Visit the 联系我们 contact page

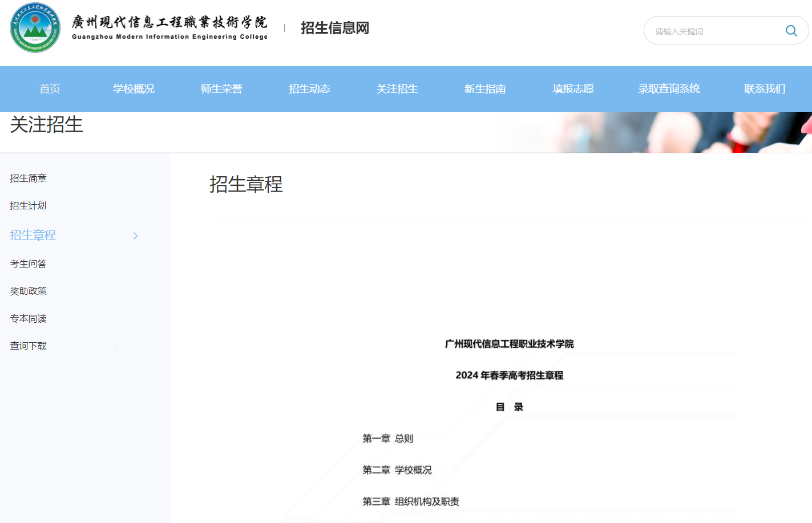[764, 89]
